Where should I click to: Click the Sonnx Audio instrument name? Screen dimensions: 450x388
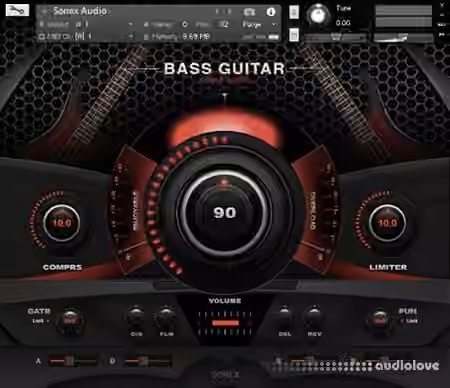[x=80, y=11]
